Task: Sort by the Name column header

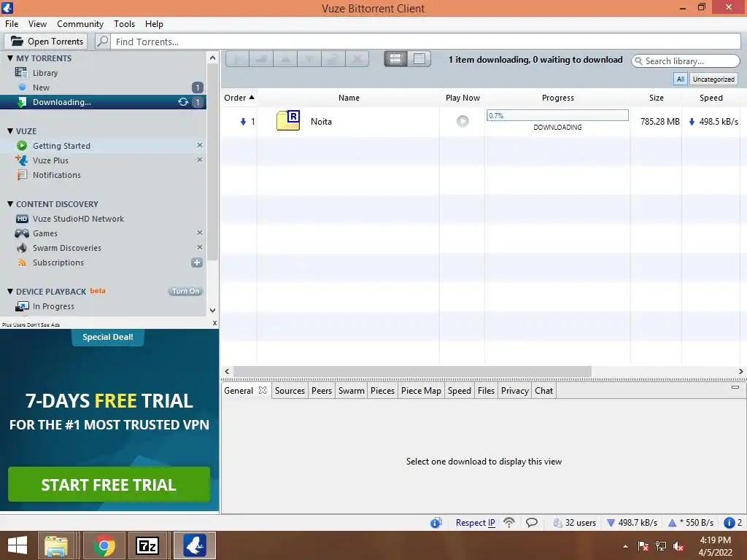Action: pyautogui.click(x=349, y=98)
